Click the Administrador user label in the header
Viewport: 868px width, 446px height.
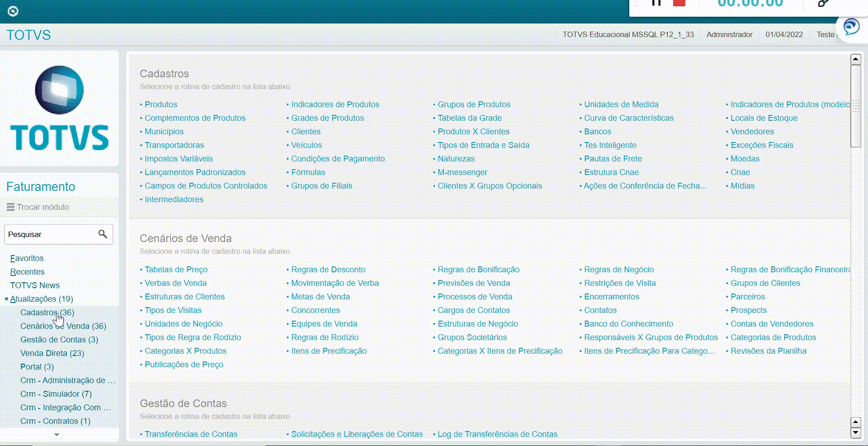coord(730,34)
